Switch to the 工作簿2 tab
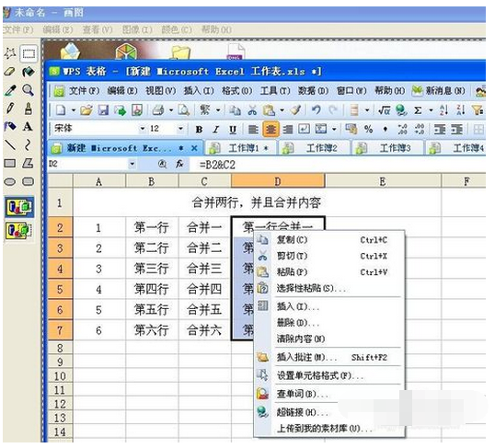This screenshot has height=448, width=495. tap(315, 148)
